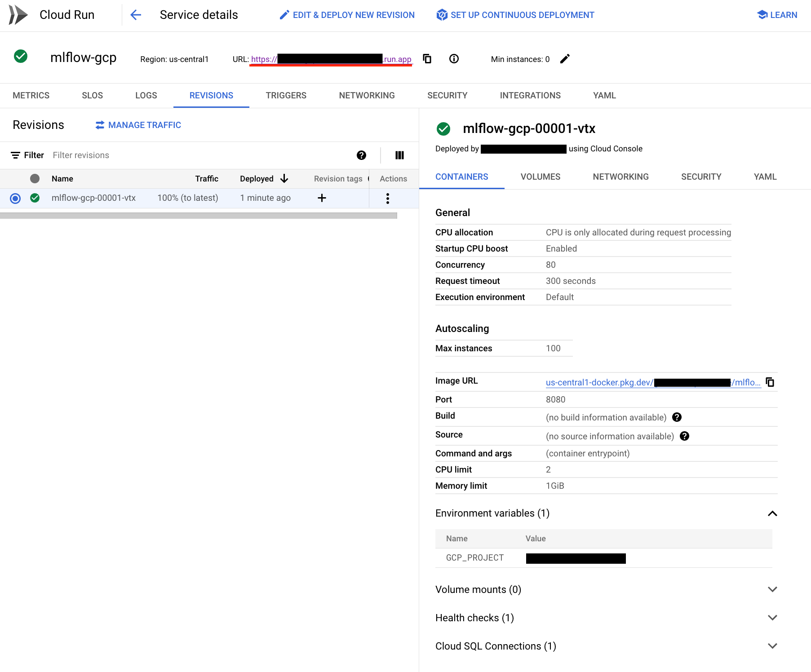Click Manage Traffic
This screenshot has width=811, height=672.
tap(138, 125)
